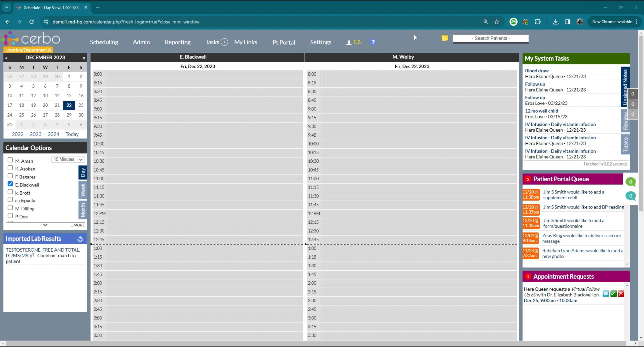Select December 25 in the mini calendar

click(21, 115)
